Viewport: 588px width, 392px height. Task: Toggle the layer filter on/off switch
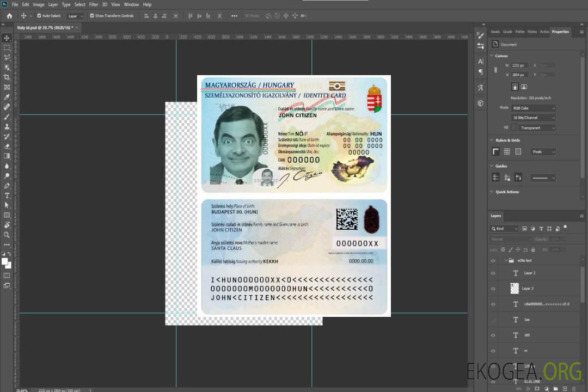565,228
